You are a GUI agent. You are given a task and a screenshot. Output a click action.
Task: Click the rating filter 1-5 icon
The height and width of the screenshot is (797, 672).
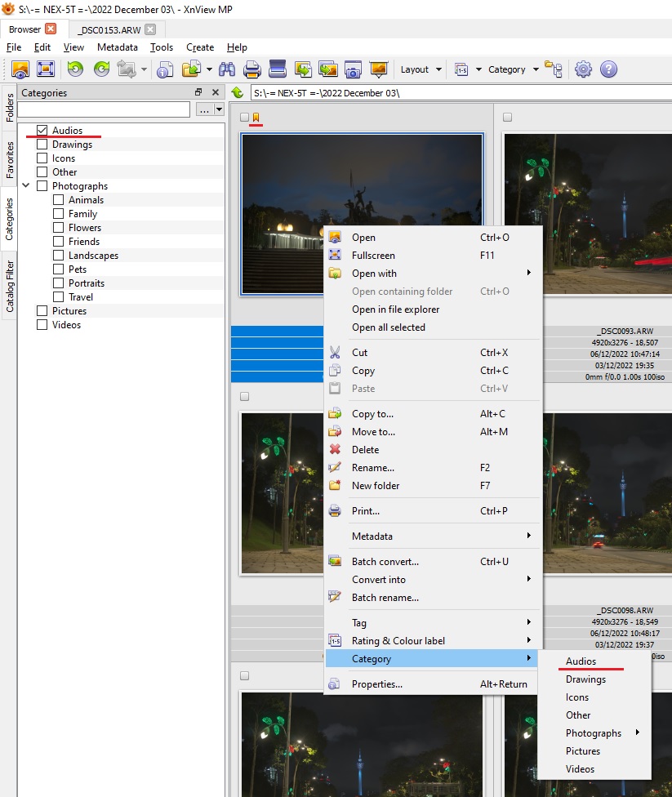click(x=461, y=69)
